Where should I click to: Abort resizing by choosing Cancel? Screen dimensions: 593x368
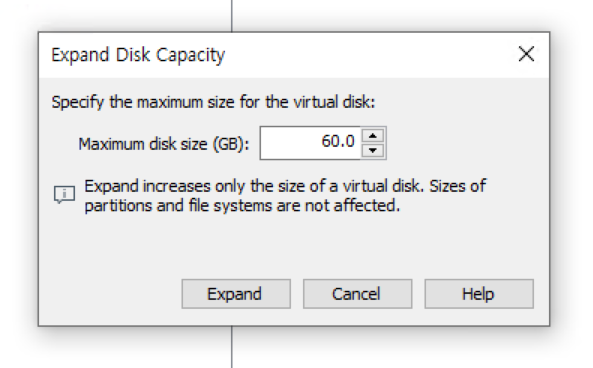pyautogui.click(x=357, y=294)
